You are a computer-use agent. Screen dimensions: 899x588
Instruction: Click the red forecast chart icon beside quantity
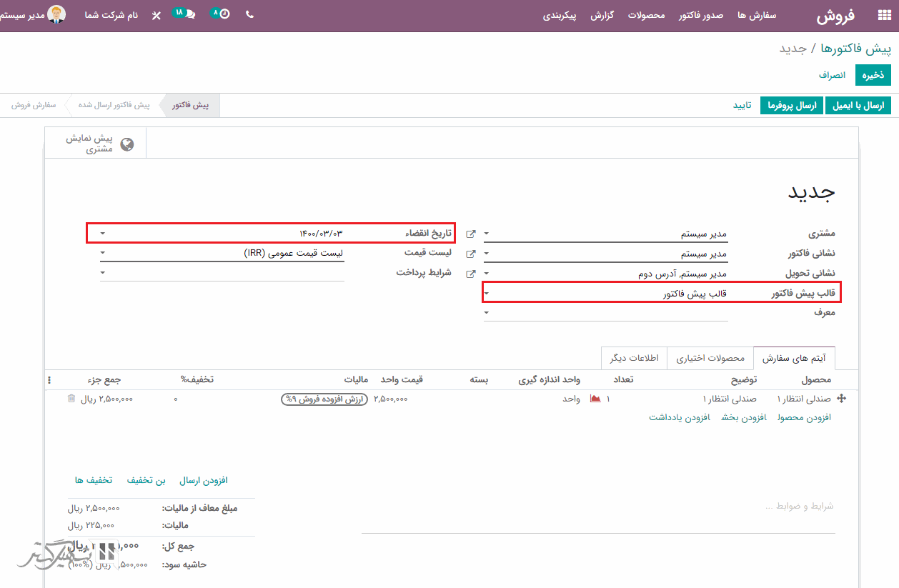595,399
